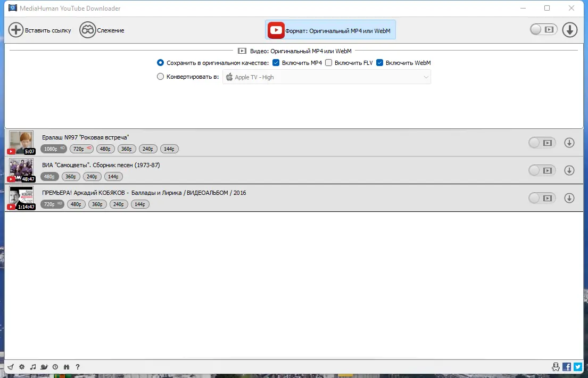Image resolution: width=588 pixels, height=378 pixels.
Task: Toggle the snail speed-limit icon
Action: (x=44, y=367)
